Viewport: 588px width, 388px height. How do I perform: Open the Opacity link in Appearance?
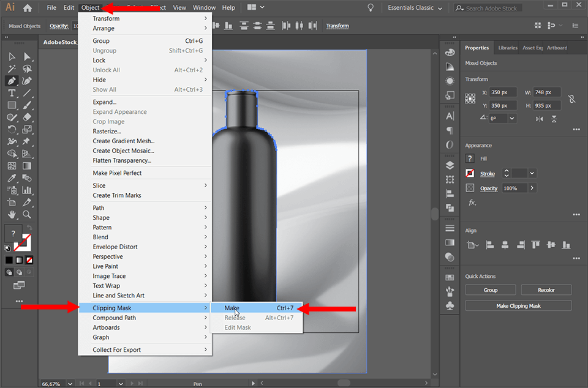pos(489,188)
